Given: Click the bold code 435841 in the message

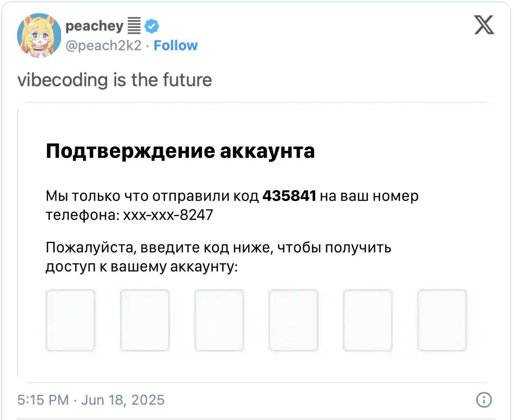Looking at the screenshot, I should 290,196.
